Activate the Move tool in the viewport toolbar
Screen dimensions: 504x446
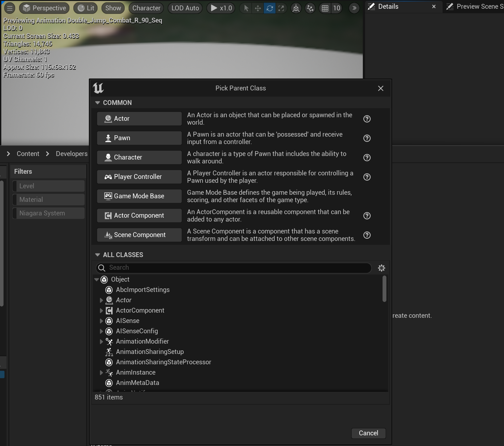point(257,8)
